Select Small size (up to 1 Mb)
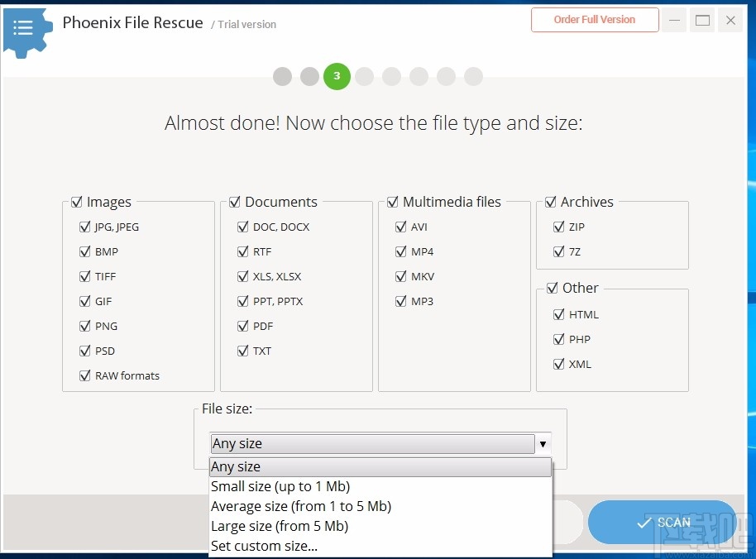The height and width of the screenshot is (559, 756). [x=280, y=486]
